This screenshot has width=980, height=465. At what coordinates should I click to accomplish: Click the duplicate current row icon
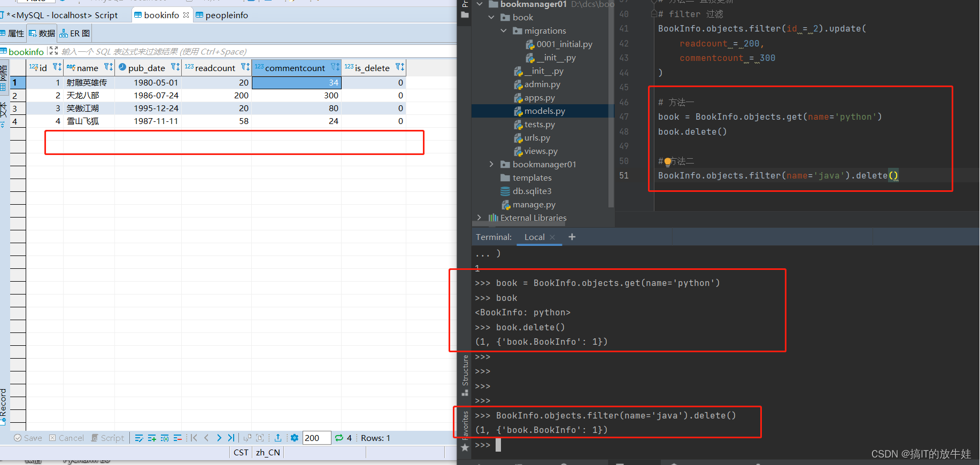coord(165,438)
